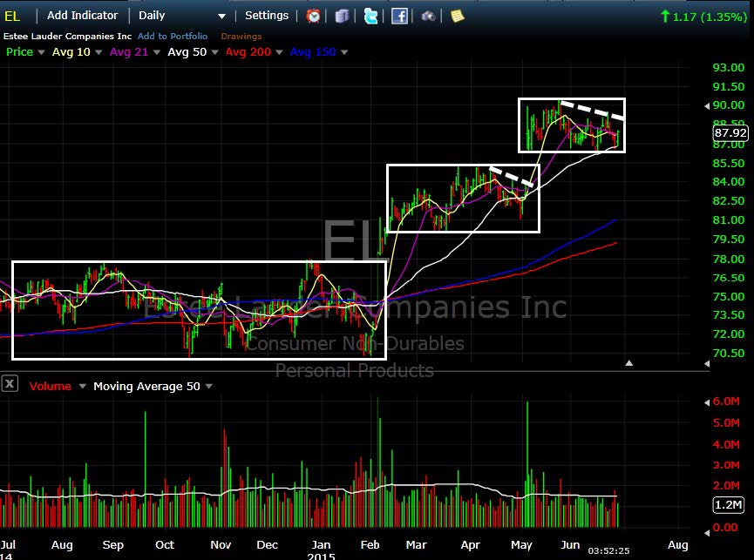Screen dimensions: 754x560
Task: Click the scale marker beside 6.0M
Action: pyautogui.click(x=707, y=402)
